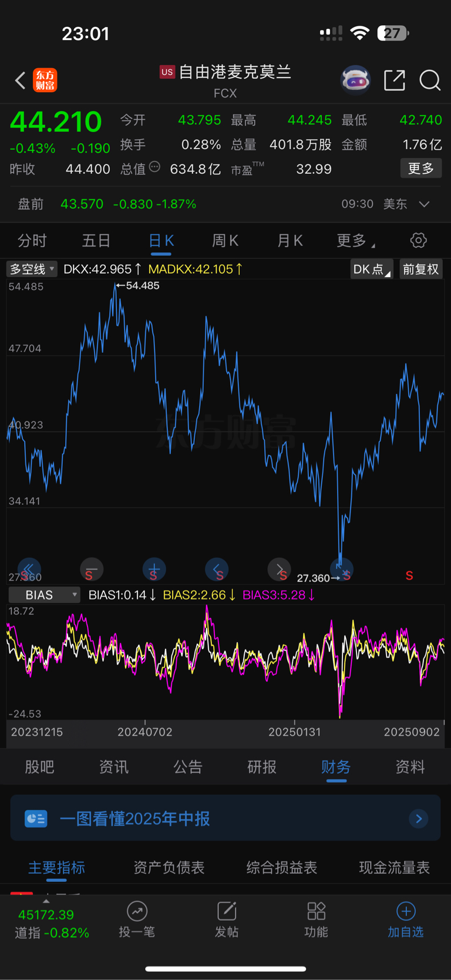Viewport: 451px width, 980px height.
Task: Tap the plus zoom-in chart control
Action: click(154, 569)
